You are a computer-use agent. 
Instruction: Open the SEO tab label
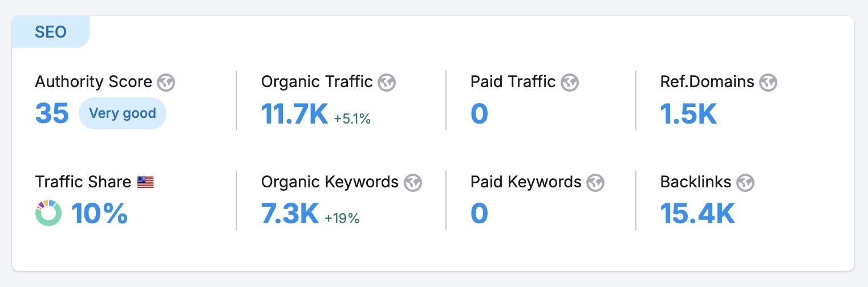(x=51, y=32)
